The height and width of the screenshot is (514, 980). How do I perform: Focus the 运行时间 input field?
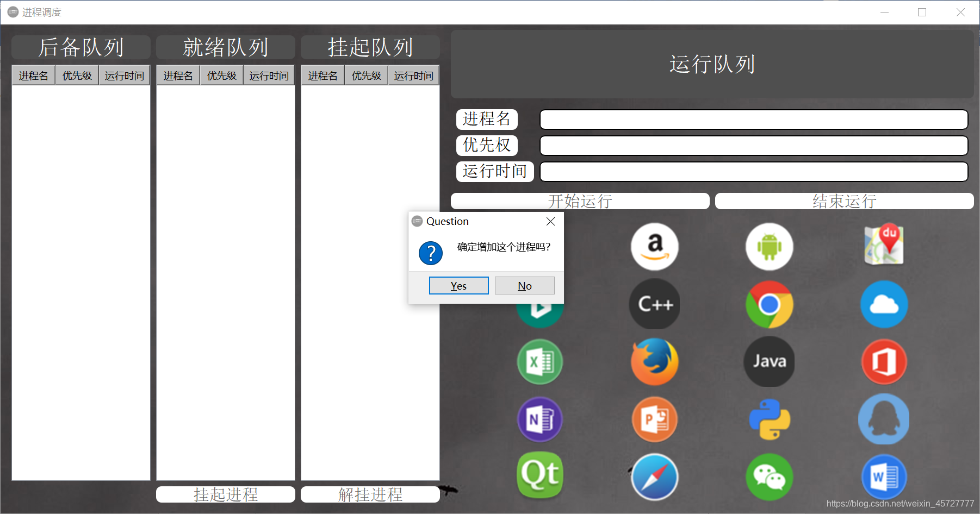pyautogui.click(x=754, y=172)
